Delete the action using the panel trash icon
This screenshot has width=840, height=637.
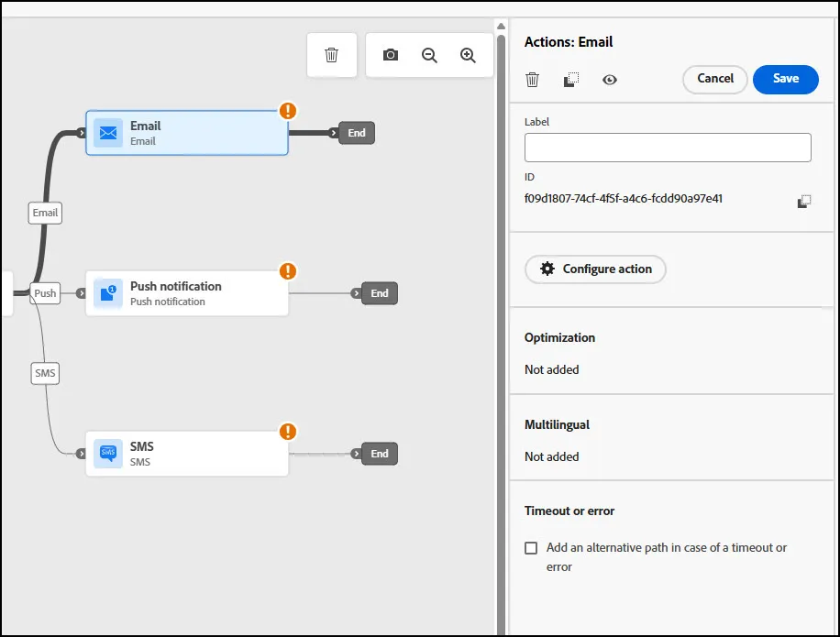pos(532,80)
